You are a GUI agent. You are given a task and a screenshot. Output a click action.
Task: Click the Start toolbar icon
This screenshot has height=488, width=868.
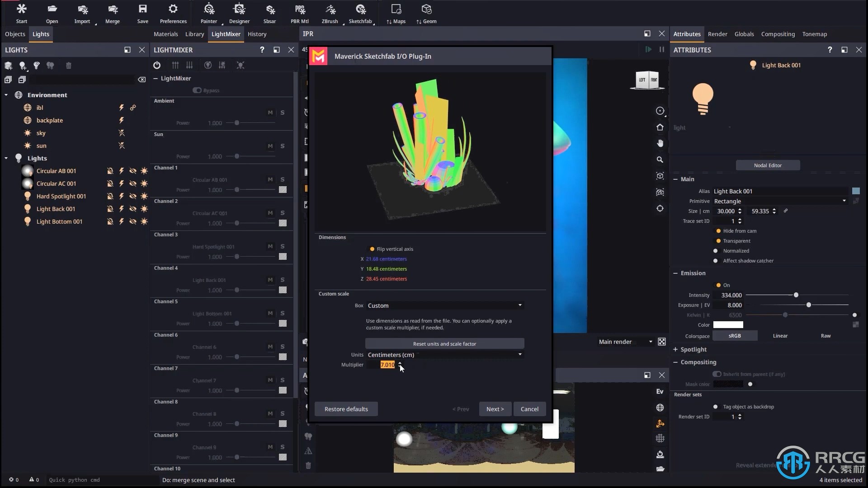(21, 14)
